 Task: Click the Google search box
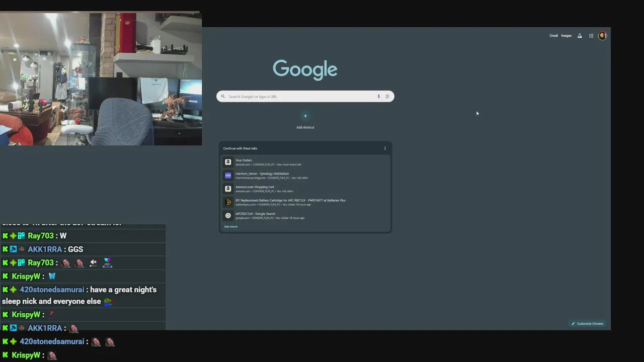point(305,97)
